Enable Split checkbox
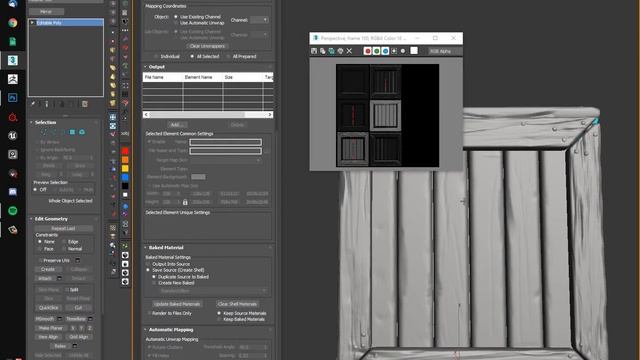The image size is (640, 360). click(67, 290)
